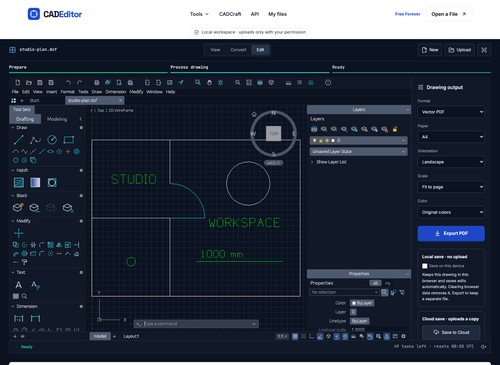
Task: Toggle the My filter in Properties
Action: click(388, 283)
